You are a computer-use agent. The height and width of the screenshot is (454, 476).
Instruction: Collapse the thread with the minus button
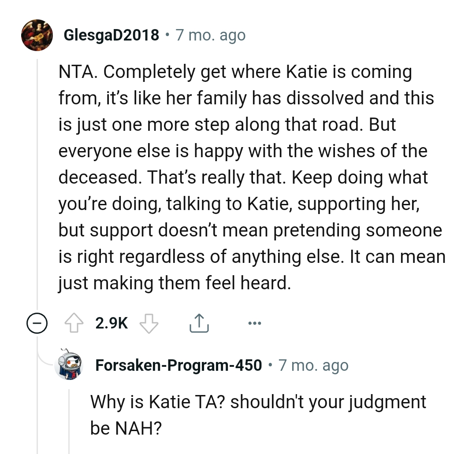(x=36, y=324)
